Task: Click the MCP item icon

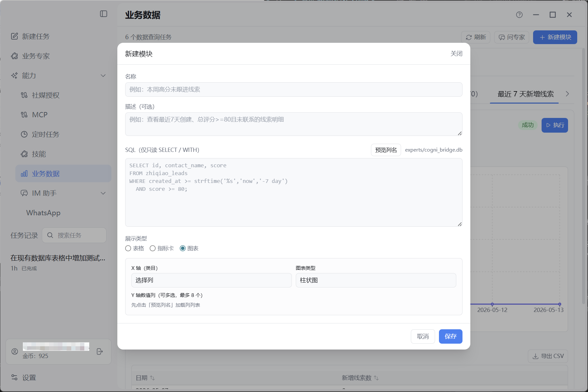Action: pyautogui.click(x=24, y=115)
